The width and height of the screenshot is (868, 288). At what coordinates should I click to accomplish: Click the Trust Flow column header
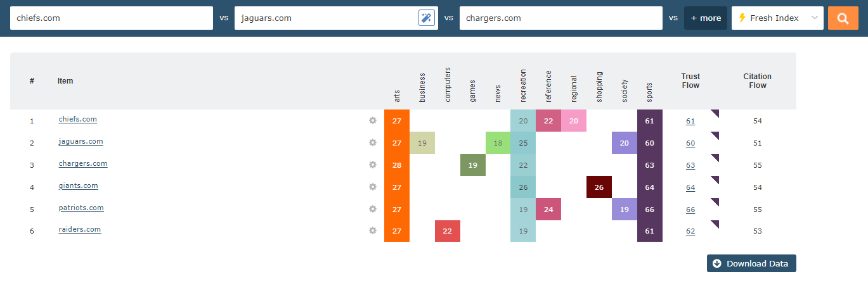click(x=690, y=81)
